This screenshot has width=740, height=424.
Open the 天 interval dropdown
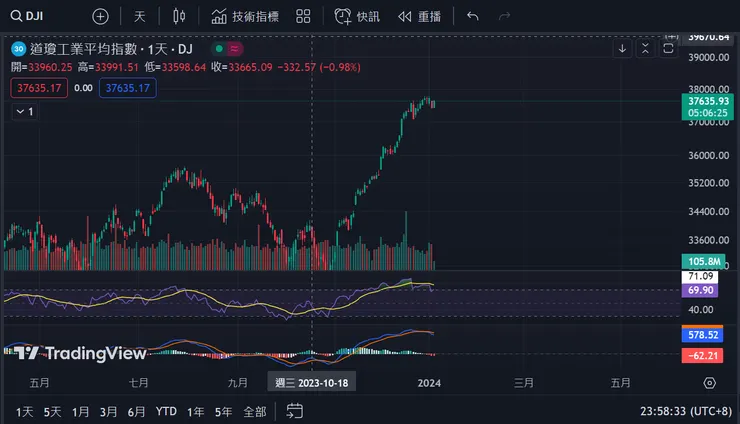pos(139,17)
